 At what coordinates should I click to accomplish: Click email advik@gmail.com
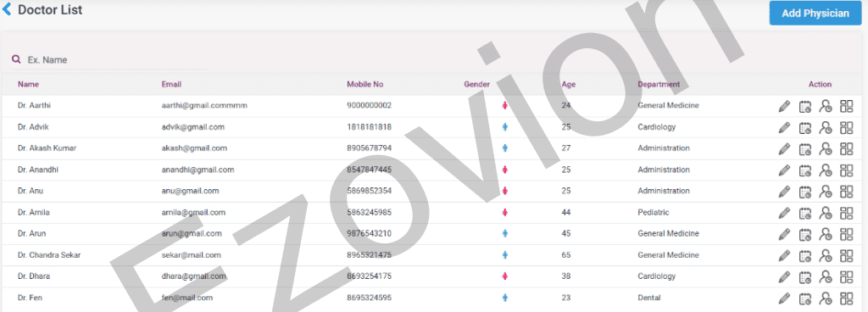pos(193,126)
